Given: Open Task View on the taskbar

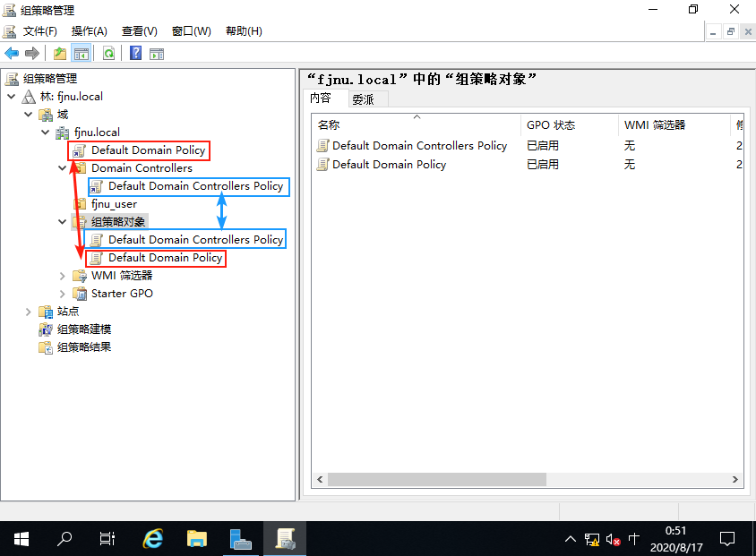Looking at the screenshot, I should click(x=107, y=539).
